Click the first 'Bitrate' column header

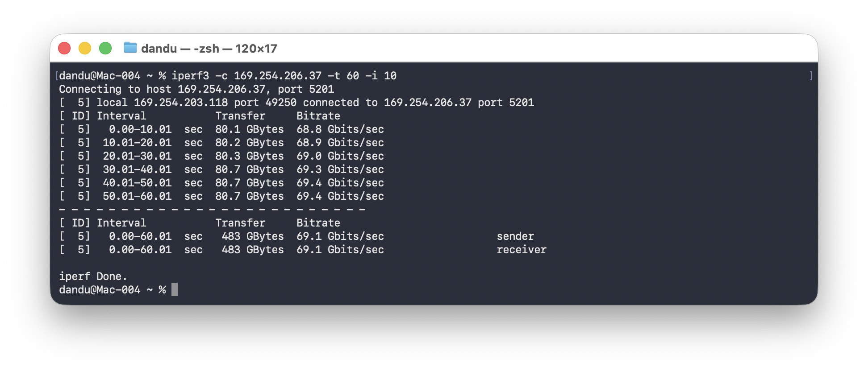[318, 116]
